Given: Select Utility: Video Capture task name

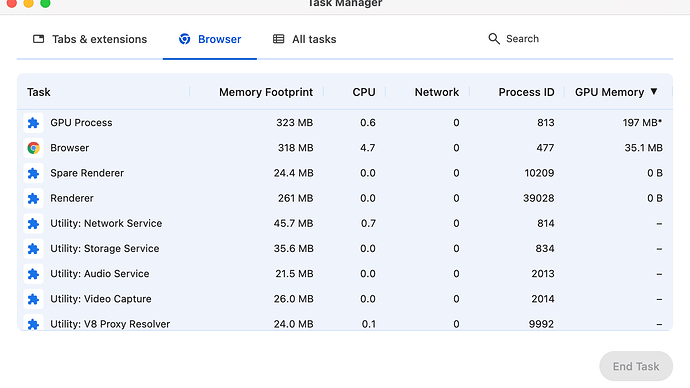Looking at the screenshot, I should tap(101, 299).
